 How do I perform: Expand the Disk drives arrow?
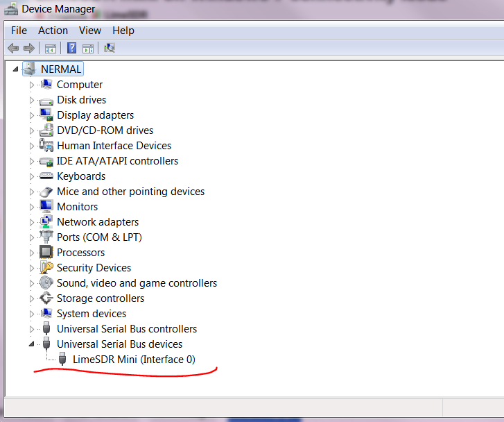[x=31, y=100]
